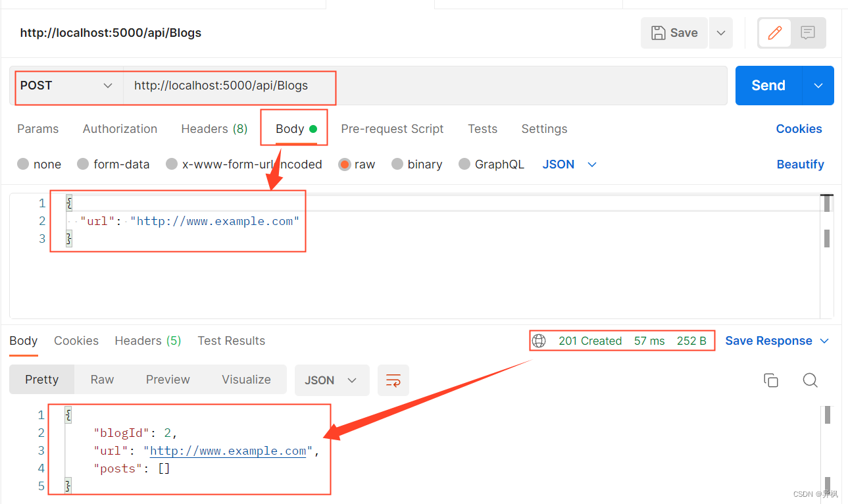Open the comments panel icon

pyautogui.click(x=808, y=33)
